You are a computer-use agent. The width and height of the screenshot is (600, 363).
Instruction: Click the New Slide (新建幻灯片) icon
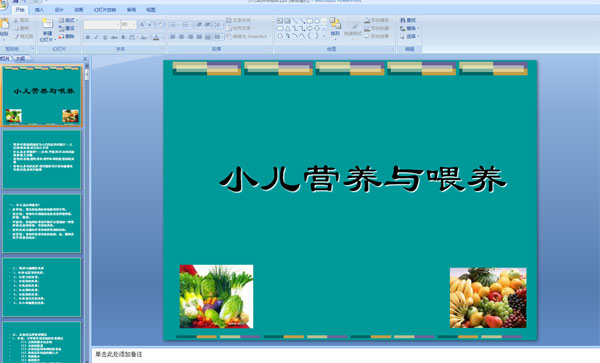tap(47, 24)
